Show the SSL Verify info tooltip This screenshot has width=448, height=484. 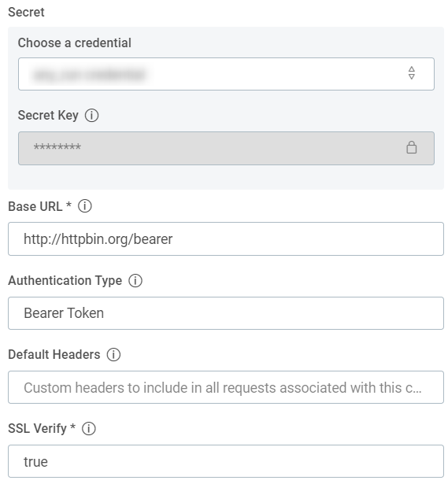pos(89,429)
